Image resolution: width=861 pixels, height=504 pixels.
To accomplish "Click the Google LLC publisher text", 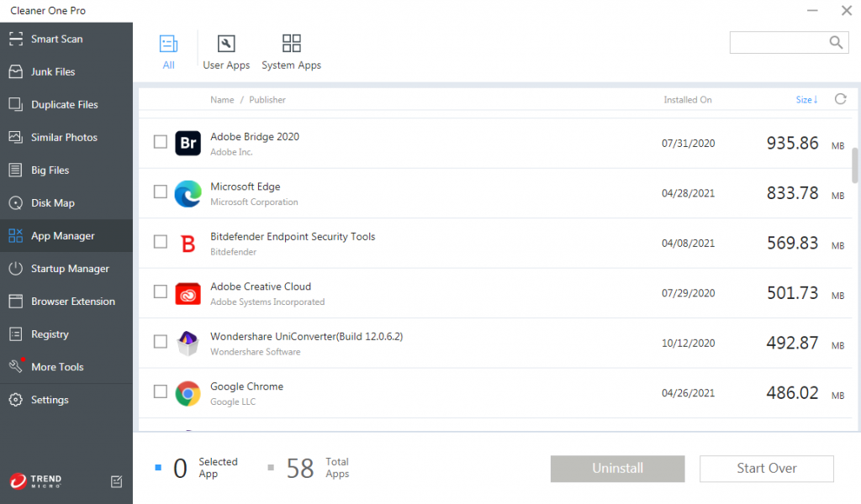I will [x=233, y=402].
